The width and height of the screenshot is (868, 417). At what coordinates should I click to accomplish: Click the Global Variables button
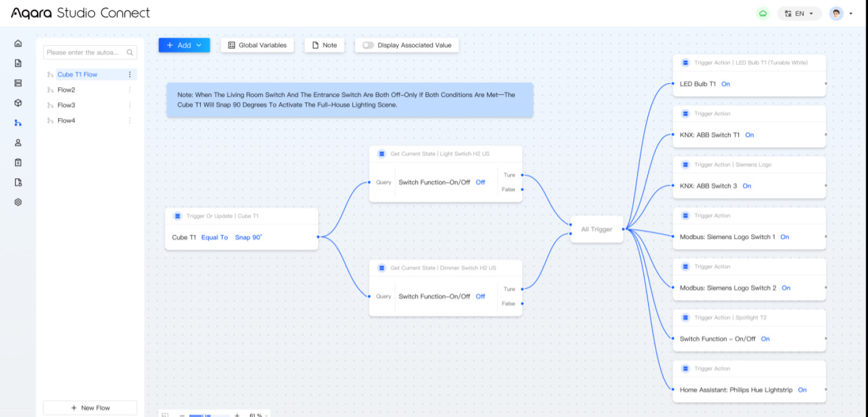(x=257, y=45)
